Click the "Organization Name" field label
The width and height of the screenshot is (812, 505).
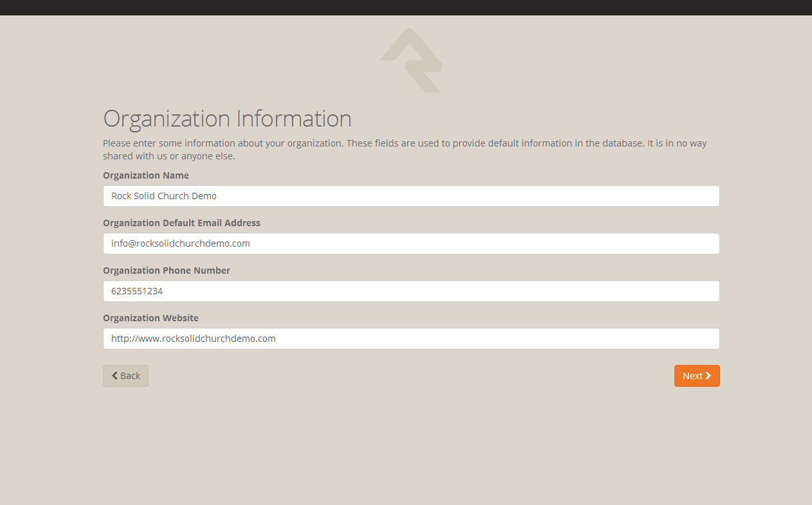click(146, 175)
